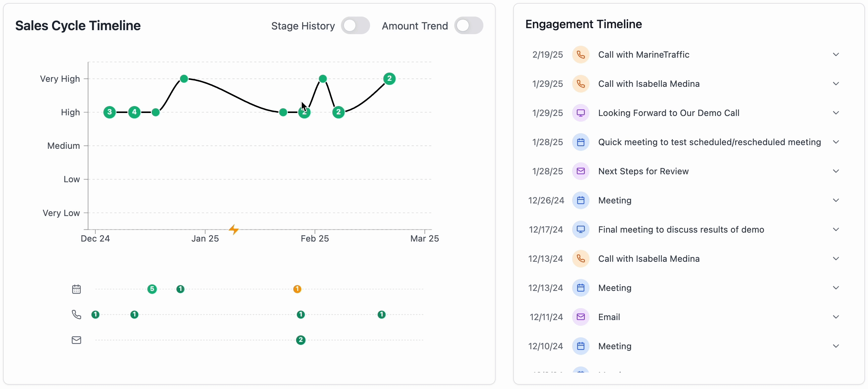Click the phone icon next to Call with MarineTraffic

(x=580, y=55)
